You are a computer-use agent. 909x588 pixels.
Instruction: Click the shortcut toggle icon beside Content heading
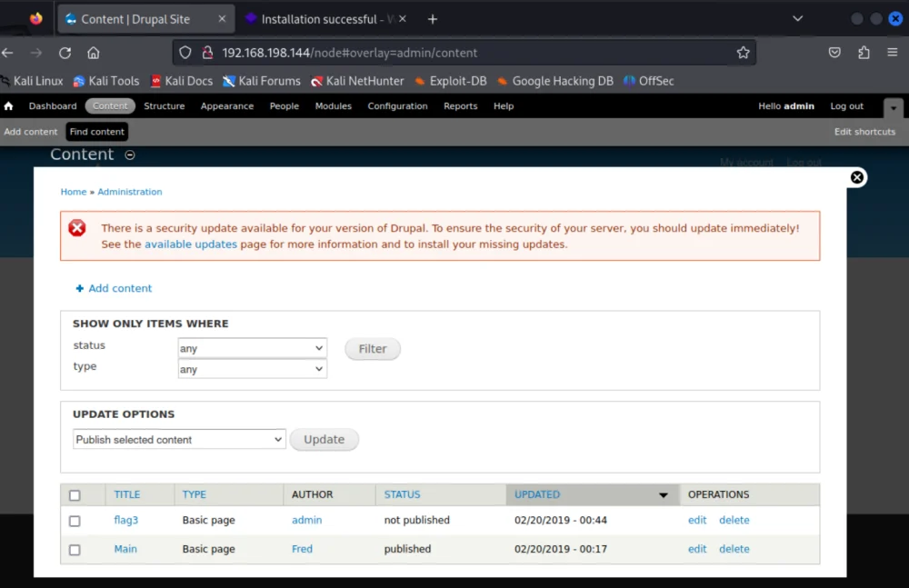point(130,154)
